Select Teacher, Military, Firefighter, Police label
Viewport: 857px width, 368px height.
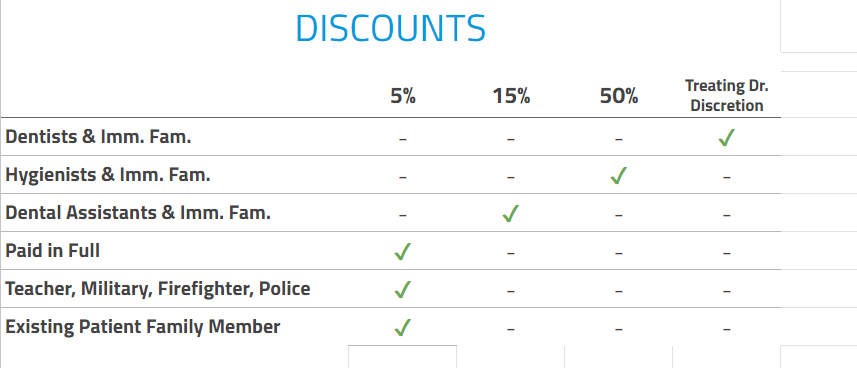pyautogui.click(x=157, y=289)
